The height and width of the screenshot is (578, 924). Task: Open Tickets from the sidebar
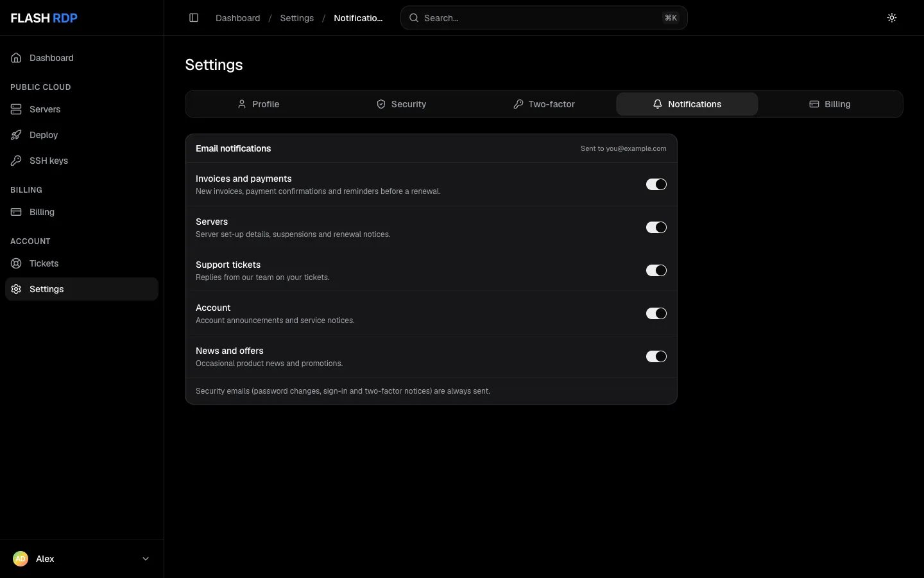pos(81,263)
